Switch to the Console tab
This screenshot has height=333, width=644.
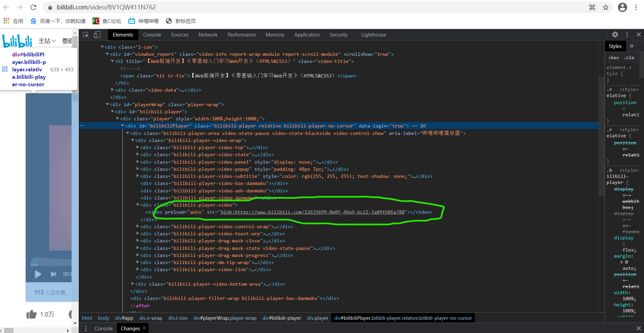click(152, 35)
